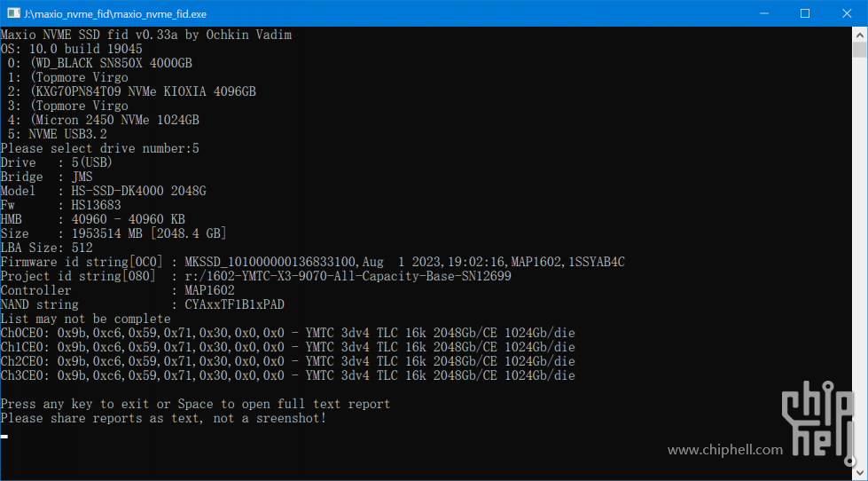Click the Ch1CE0 NAND row
Image resolution: width=868 pixels, height=481 pixels.
click(x=288, y=347)
